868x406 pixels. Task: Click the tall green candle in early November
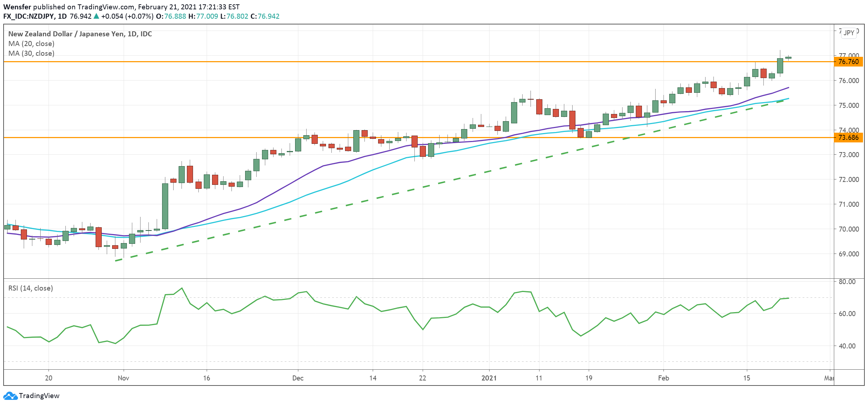[x=165, y=206]
